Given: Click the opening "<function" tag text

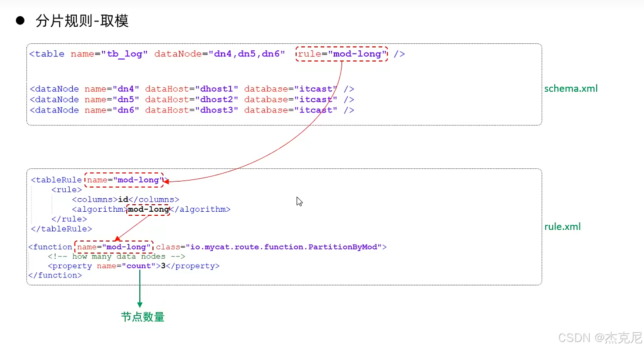Looking at the screenshot, I should [50, 247].
